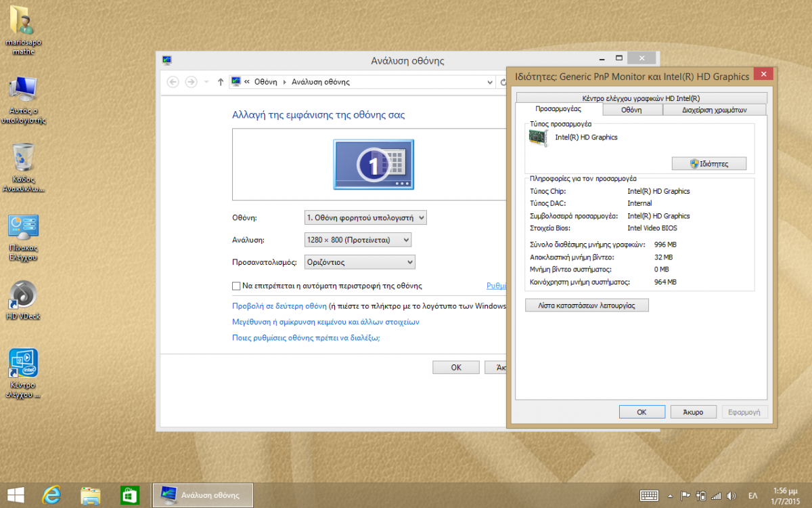Screen dimensions: 812x508
Task: Switch the ΕΛ input language indicator
Action: (752, 495)
